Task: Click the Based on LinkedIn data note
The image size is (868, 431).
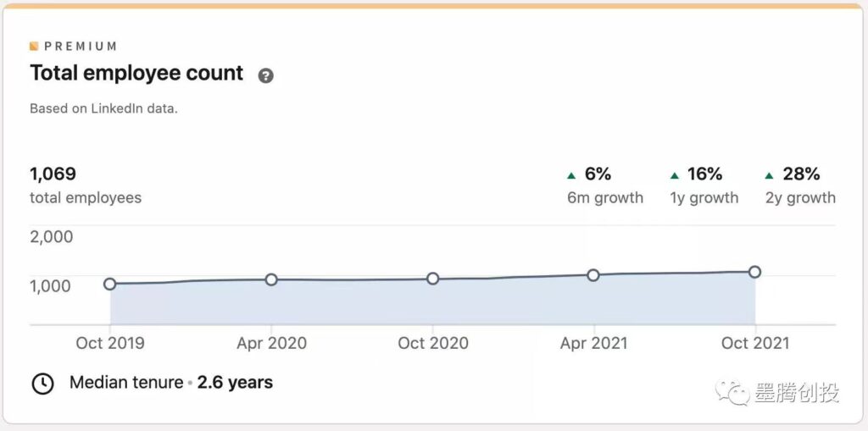Action: point(103,108)
